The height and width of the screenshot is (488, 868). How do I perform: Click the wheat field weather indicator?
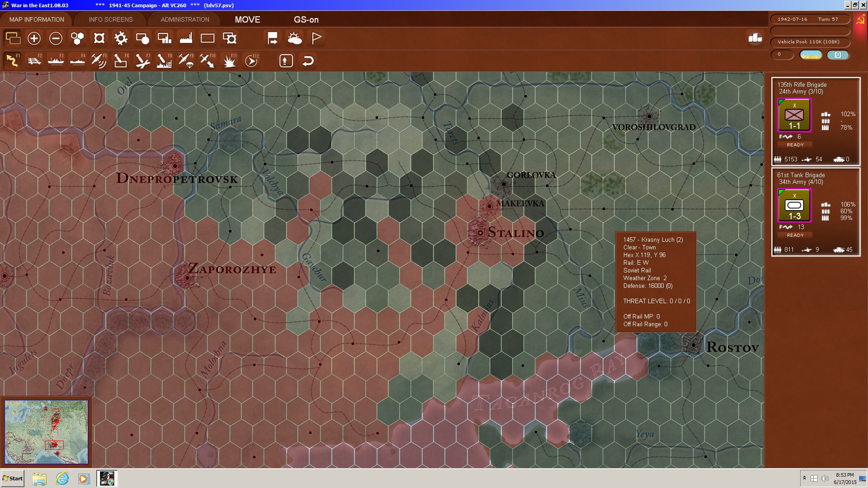[x=811, y=55]
